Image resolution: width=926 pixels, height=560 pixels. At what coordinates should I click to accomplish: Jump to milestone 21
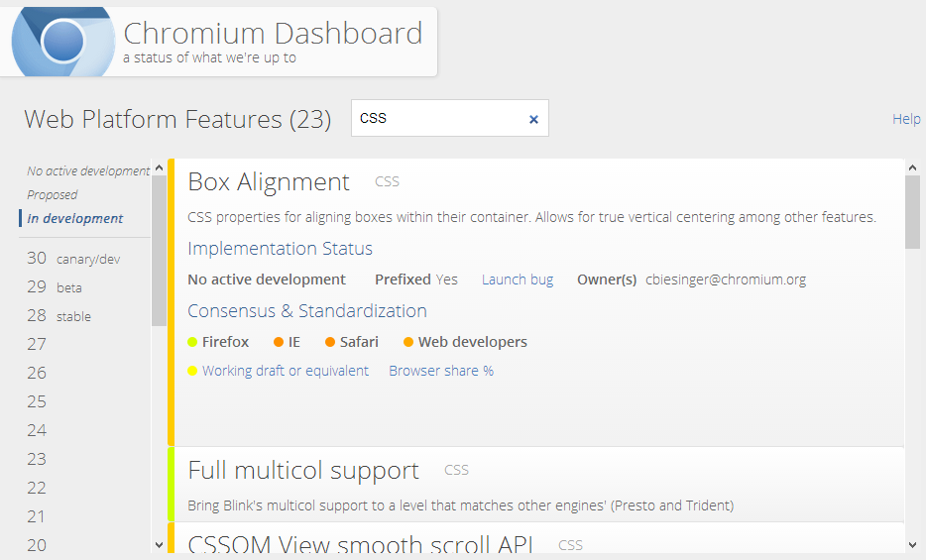(x=36, y=517)
